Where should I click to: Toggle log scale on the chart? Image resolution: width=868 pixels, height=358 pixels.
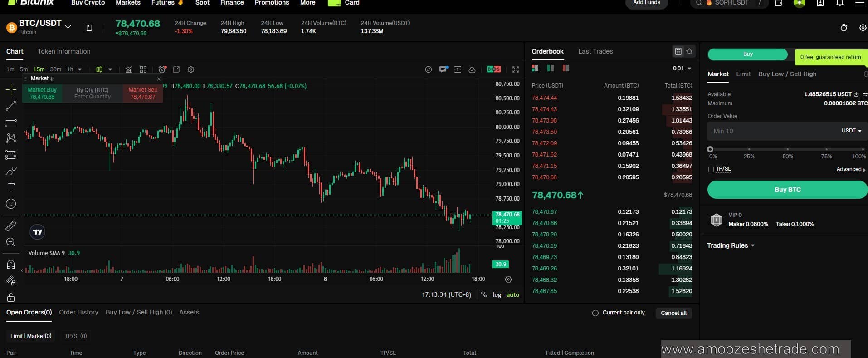click(x=497, y=295)
